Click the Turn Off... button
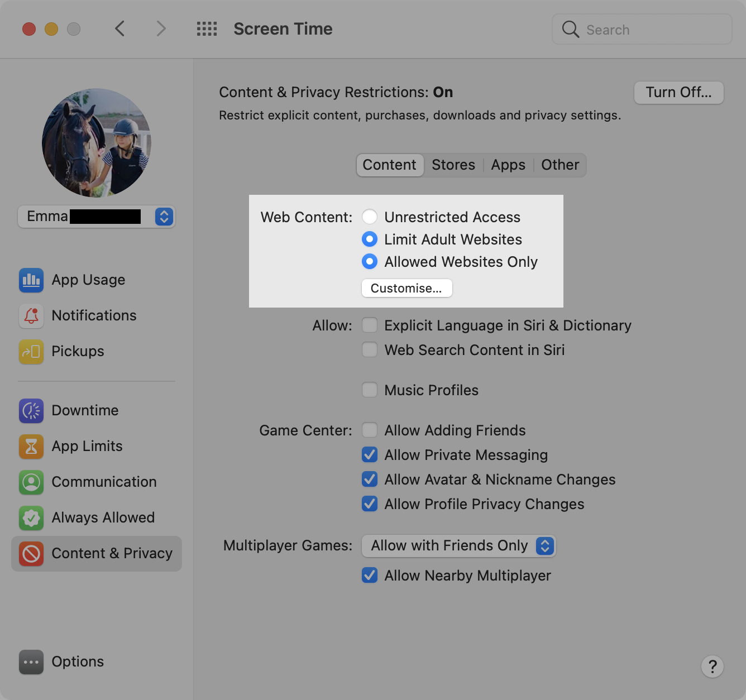The height and width of the screenshot is (700, 746). click(679, 93)
